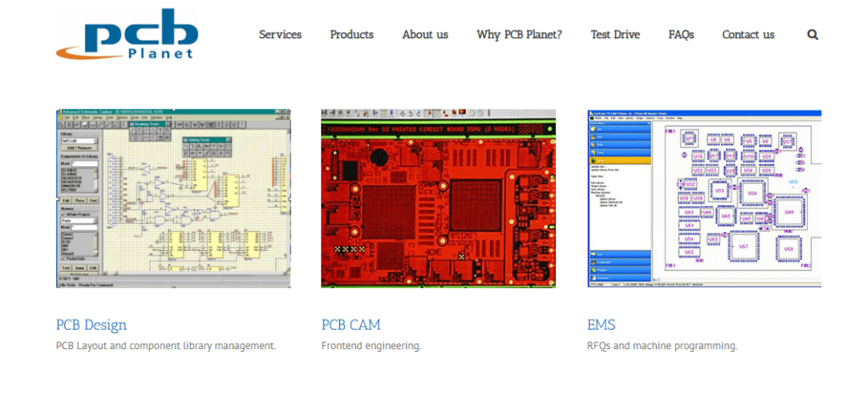
Task: Click the U49 chip in the EMS image
Action: click(788, 212)
